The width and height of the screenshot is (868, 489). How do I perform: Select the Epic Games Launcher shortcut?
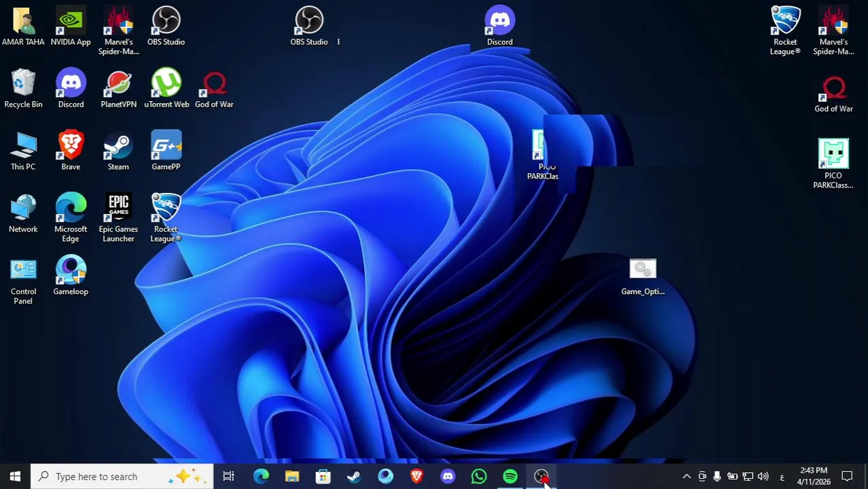[x=118, y=219]
